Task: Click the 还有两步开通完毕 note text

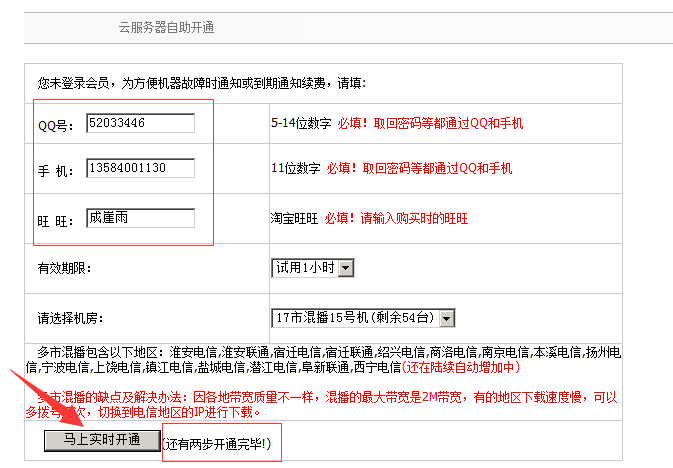Action: (x=217, y=444)
